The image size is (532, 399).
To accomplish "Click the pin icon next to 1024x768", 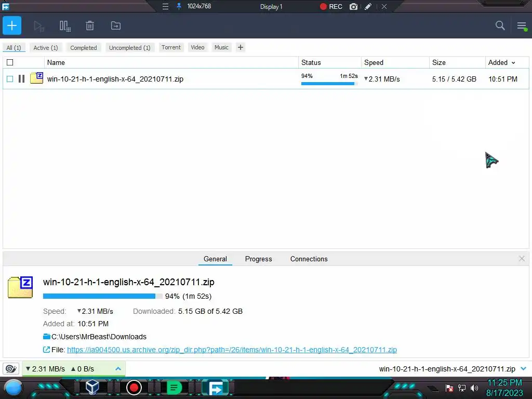I will (x=179, y=6).
